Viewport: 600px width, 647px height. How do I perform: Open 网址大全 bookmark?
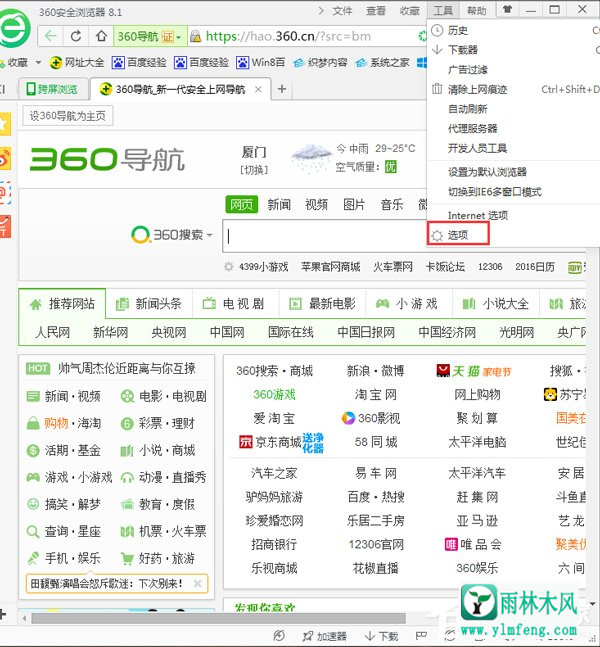click(x=77, y=62)
